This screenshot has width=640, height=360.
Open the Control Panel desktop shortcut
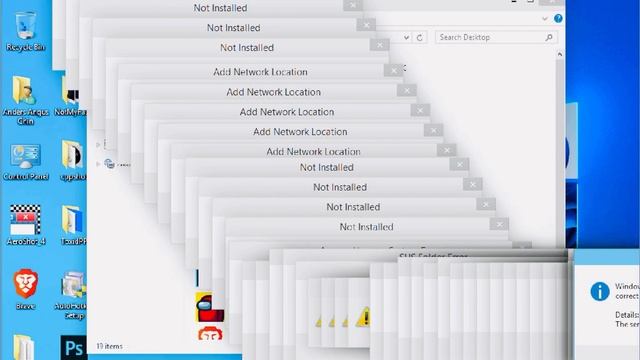click(25, 162)
